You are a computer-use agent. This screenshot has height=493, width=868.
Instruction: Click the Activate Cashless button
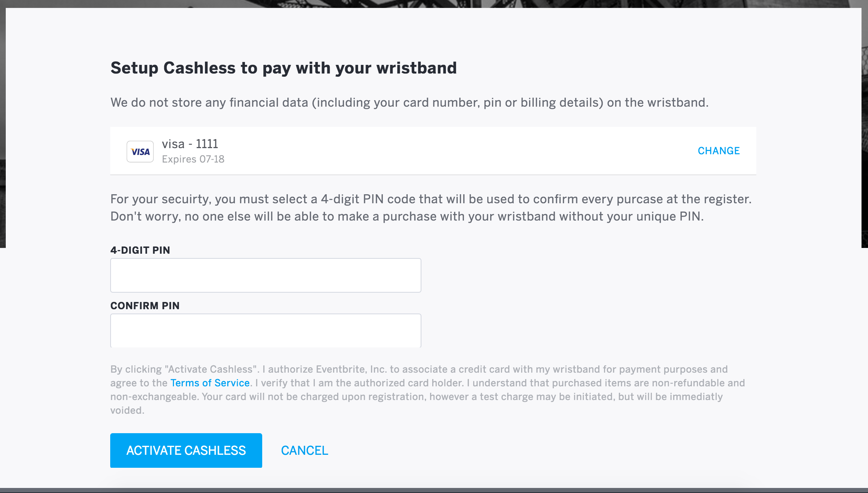click(186, 450)
